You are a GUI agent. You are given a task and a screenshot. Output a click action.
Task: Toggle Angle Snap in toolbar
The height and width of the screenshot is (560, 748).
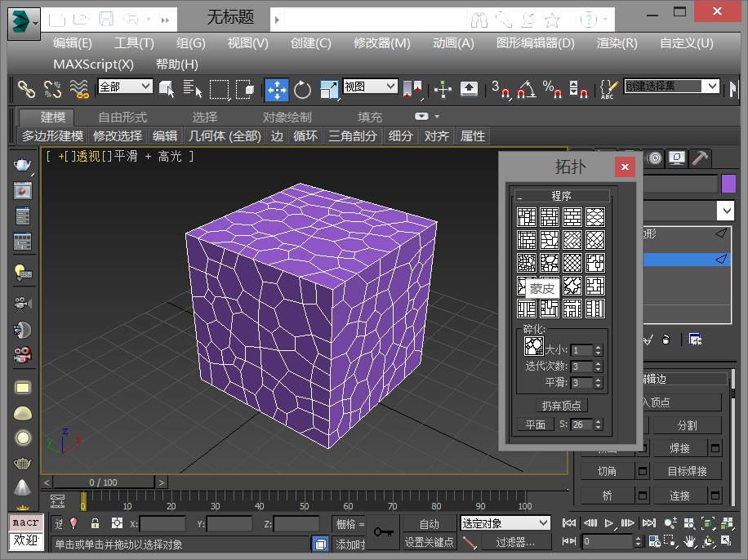[526, 89]
